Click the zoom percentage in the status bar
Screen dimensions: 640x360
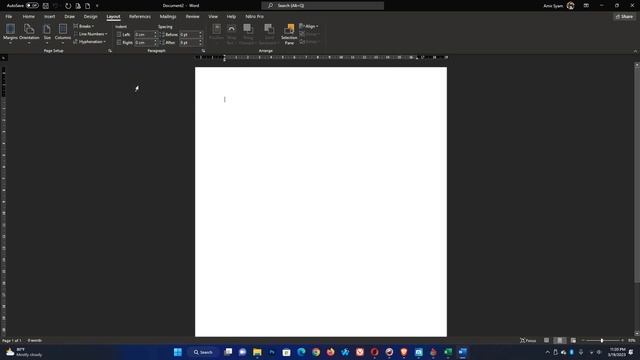pos(632,340)
